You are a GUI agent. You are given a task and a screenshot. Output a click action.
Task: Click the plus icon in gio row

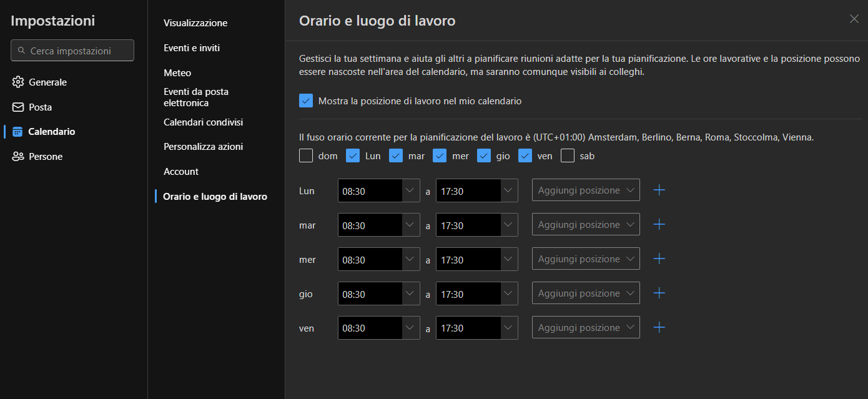(659, 293)
